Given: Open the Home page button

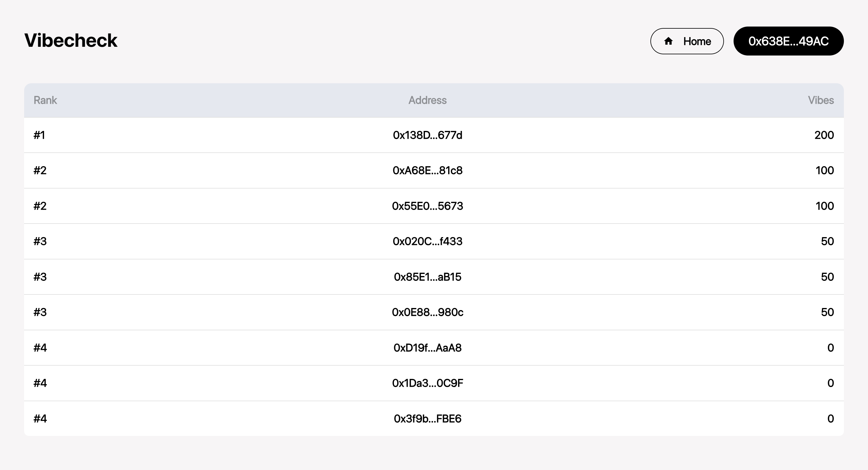Looking at the screenshot, I should [x=687, y=41].
